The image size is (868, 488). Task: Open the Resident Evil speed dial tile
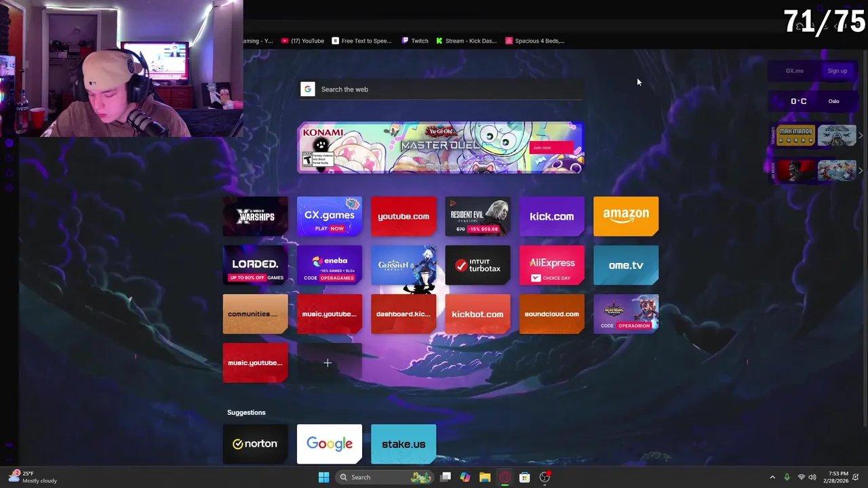coord(477,216)
